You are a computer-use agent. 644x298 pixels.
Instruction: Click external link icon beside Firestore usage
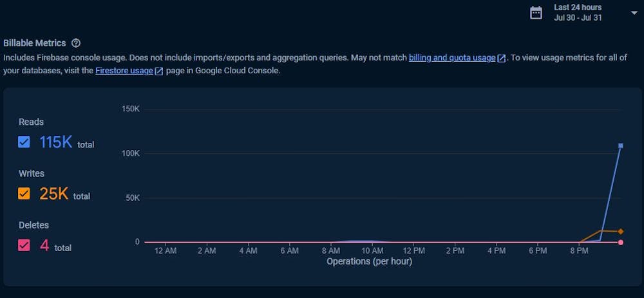pos(159,71)
